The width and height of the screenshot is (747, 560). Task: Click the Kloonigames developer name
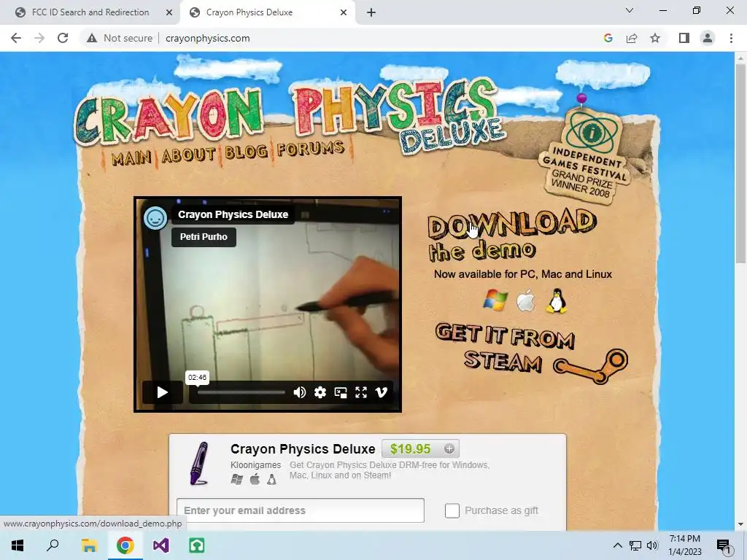256,464
